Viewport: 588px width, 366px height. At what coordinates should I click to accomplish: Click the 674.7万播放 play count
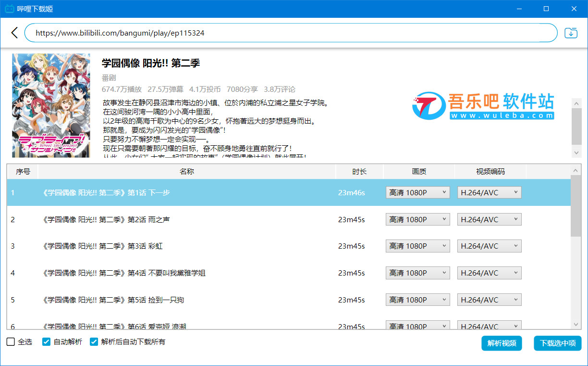122,89
